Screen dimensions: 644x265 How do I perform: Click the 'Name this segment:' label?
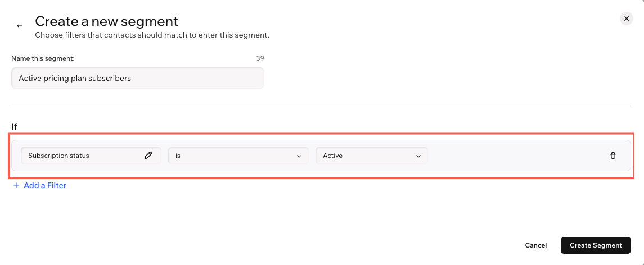[43, 58]
